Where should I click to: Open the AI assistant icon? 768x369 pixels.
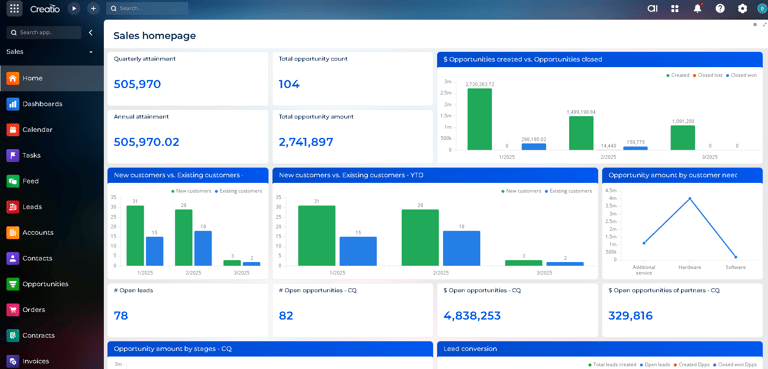pos(652,8)
